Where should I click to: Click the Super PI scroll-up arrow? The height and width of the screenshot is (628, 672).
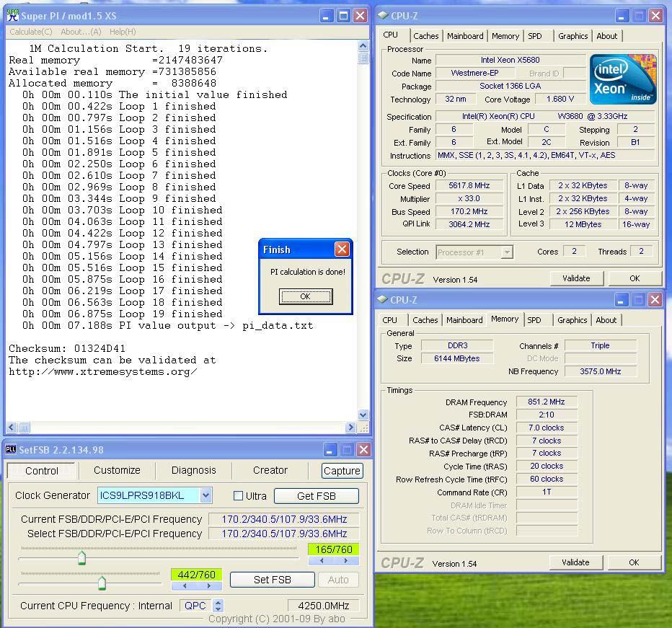pos(363,46)
